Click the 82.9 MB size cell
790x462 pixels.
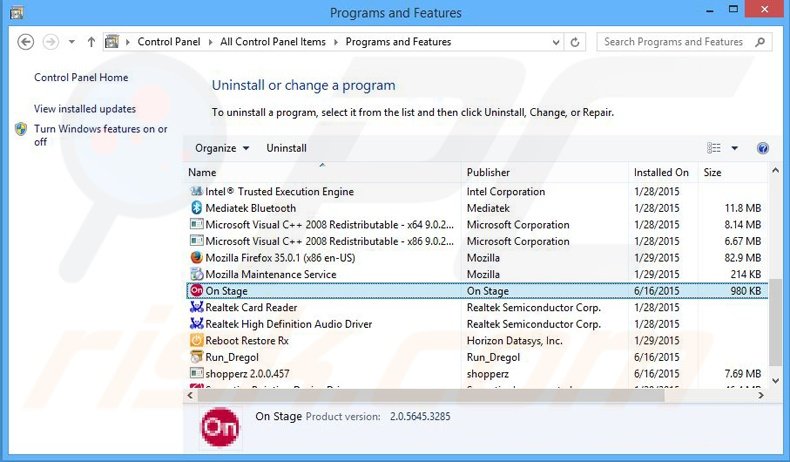(x=743, y=258)
